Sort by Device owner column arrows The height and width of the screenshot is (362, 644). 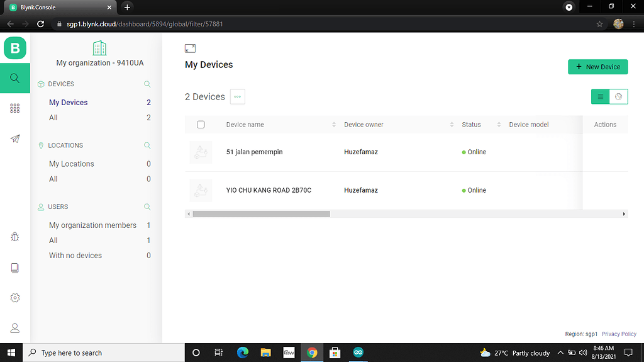452,125
